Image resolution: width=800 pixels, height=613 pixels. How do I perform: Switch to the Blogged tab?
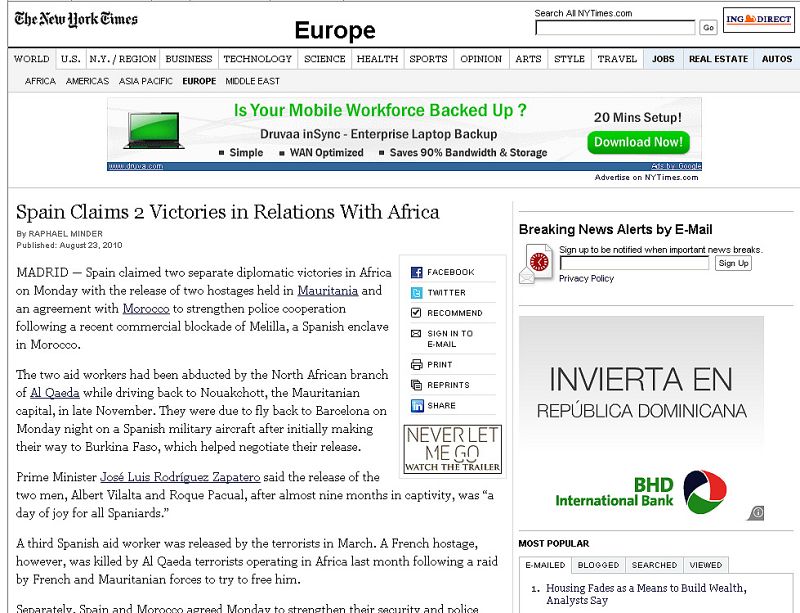pyautogui.click(x=600, y=565)
